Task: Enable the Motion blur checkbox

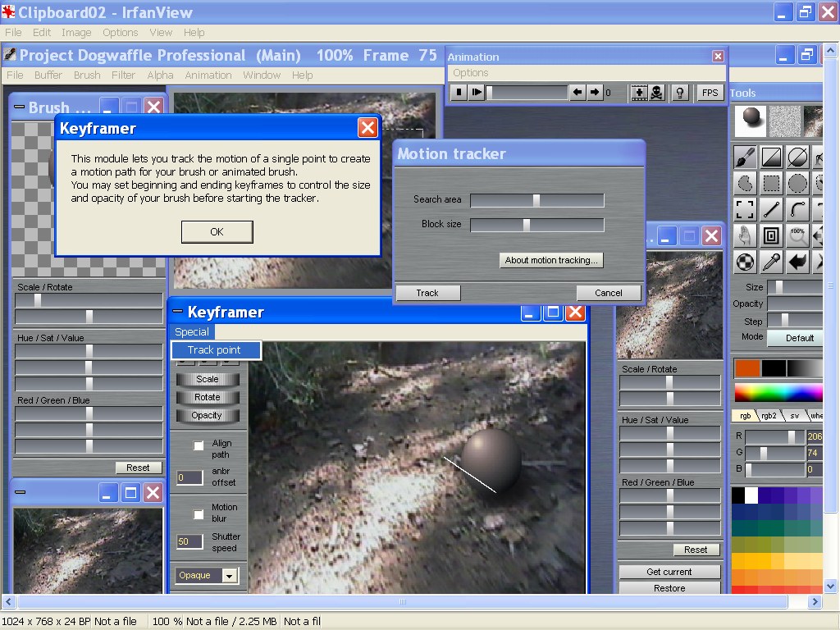Action: (199, 514)
